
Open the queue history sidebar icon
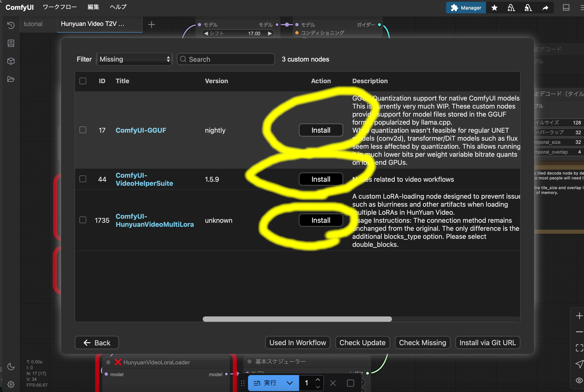(11, 25)
